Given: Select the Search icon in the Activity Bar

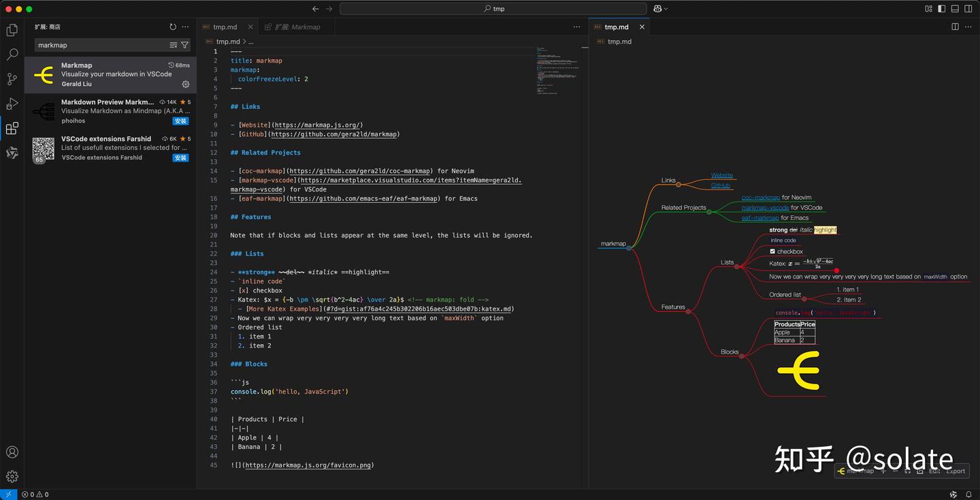Looking at the screenshot, I should 12,54.
